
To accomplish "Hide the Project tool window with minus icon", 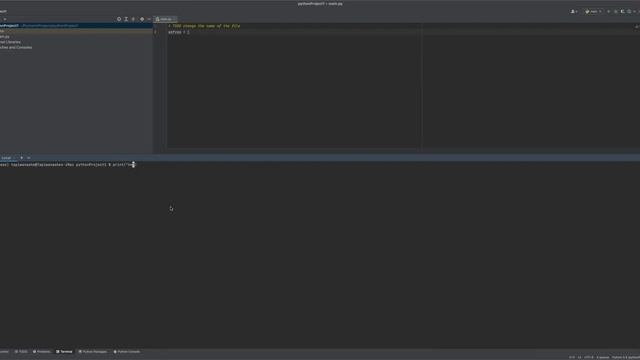I will [149, 19].
